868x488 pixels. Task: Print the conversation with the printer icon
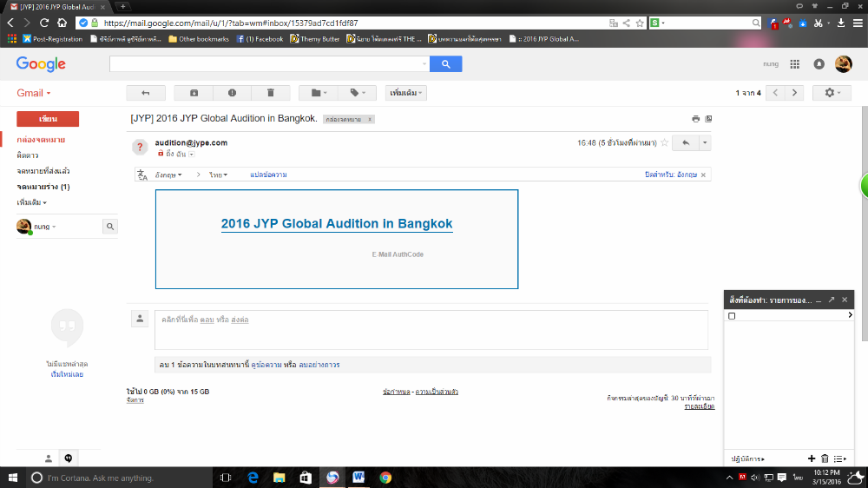coord(696,119)
